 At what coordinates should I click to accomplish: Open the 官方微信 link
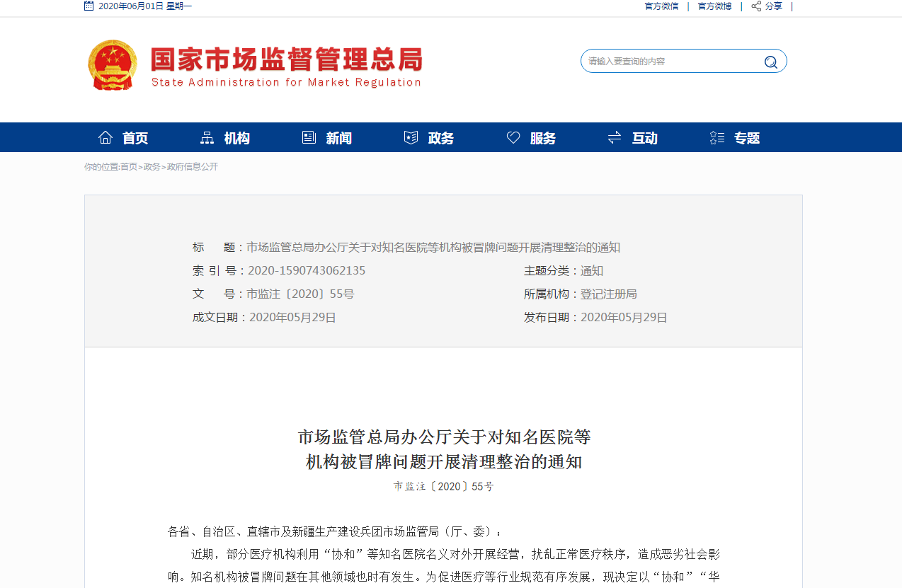point(661,6)
